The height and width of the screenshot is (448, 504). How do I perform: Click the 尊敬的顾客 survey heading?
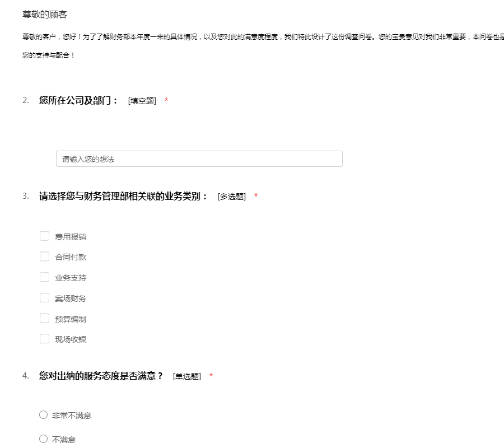coord(45,15)
